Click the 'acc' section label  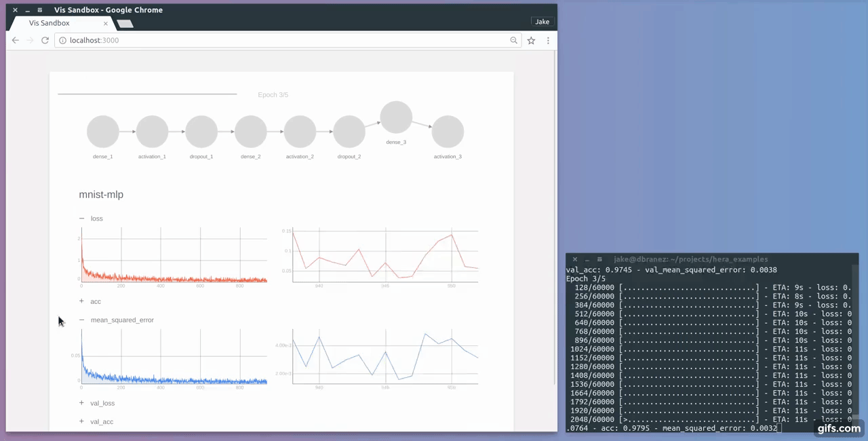pos(96,301)
